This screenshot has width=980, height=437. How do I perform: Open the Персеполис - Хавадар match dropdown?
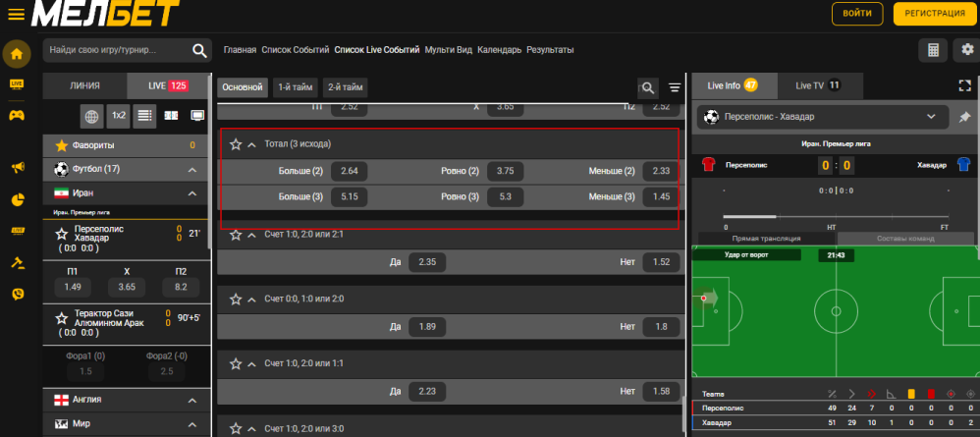tap(931, 117)
